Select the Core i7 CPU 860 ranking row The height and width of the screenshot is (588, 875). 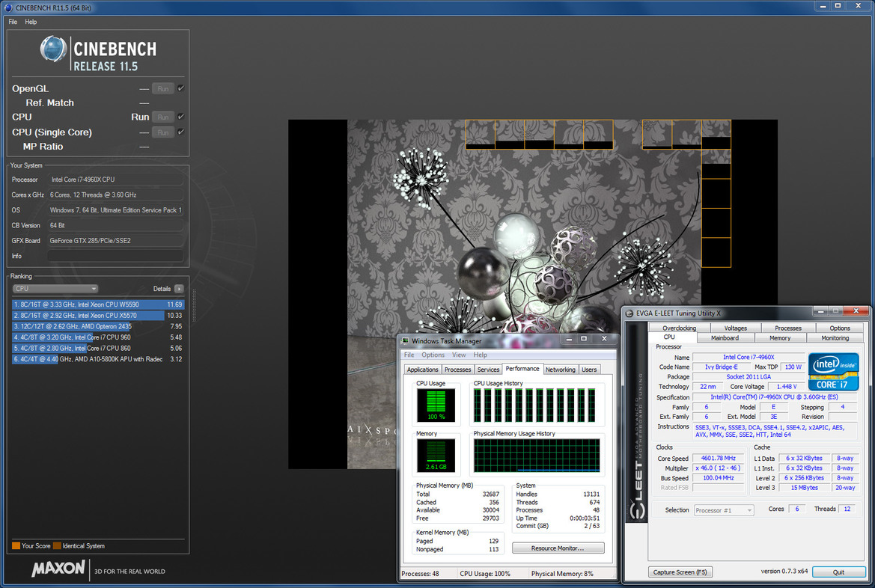[x=98, y=348]
